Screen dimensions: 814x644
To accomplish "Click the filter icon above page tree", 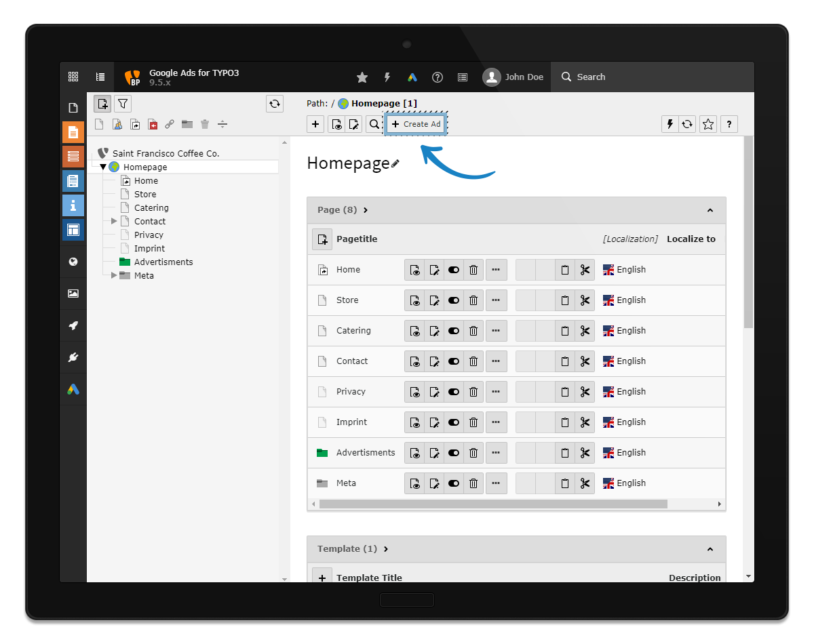I will (x=123, y=104).
